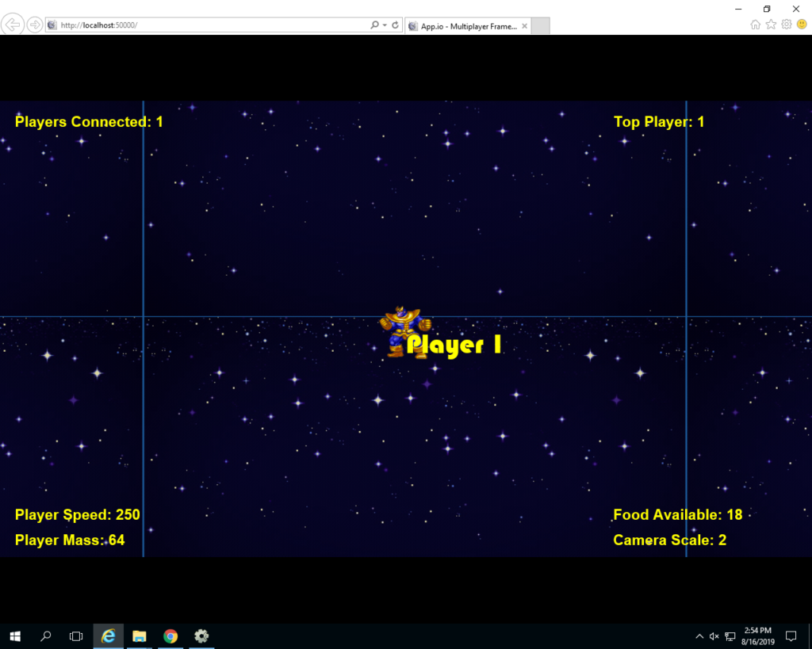Open the clock showing 2:54 PM
Viewport: 812px width, 649px height.
pos(757,636)
